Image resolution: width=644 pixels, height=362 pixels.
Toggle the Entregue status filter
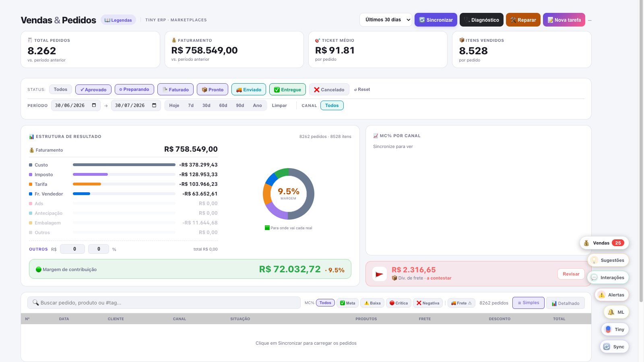(287, 89)
